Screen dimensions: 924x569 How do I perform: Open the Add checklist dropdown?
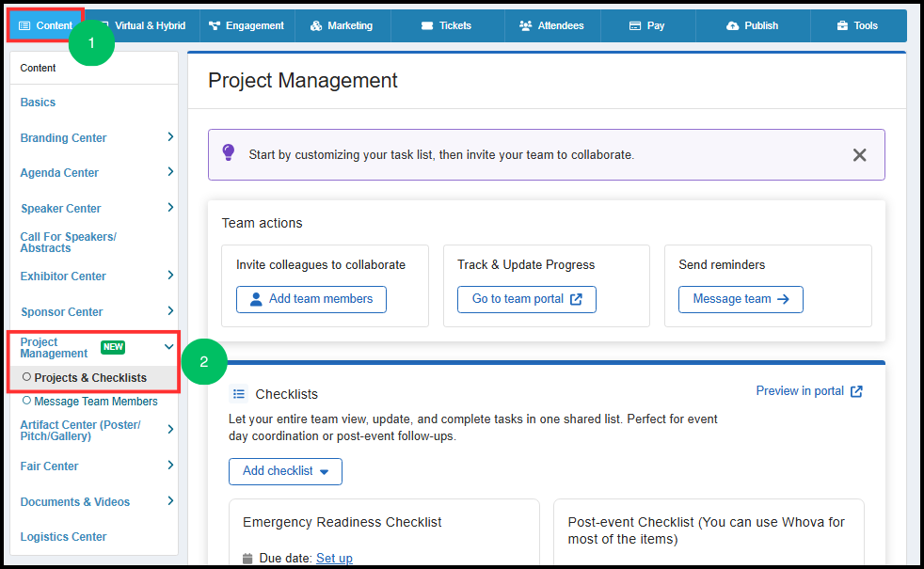(285, 471)
